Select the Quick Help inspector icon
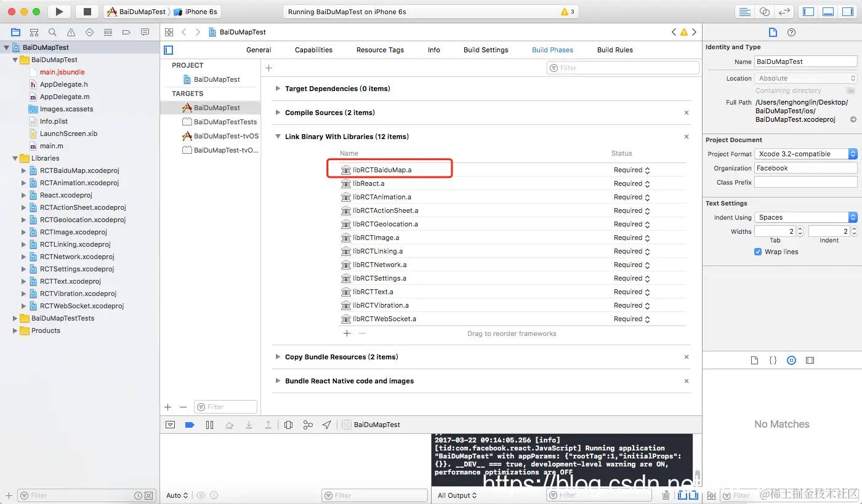Viewport: 862px width, 504px height. 792,32
